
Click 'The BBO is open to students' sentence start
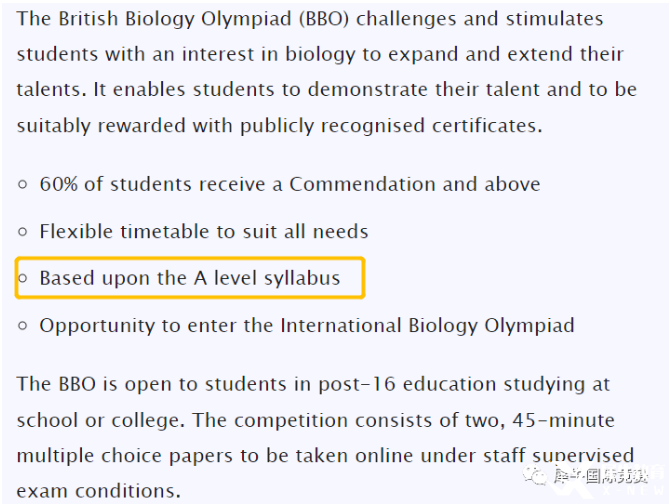click(151, 384)
